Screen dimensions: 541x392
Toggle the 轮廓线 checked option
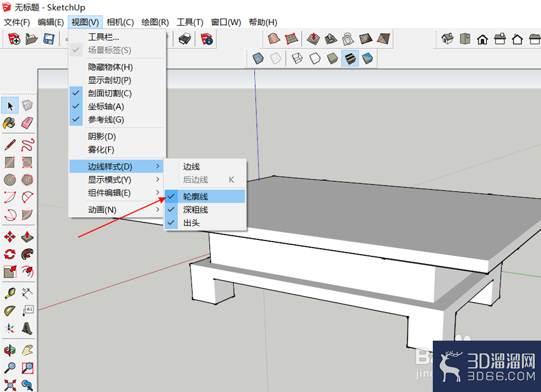(x=205, y=196)
